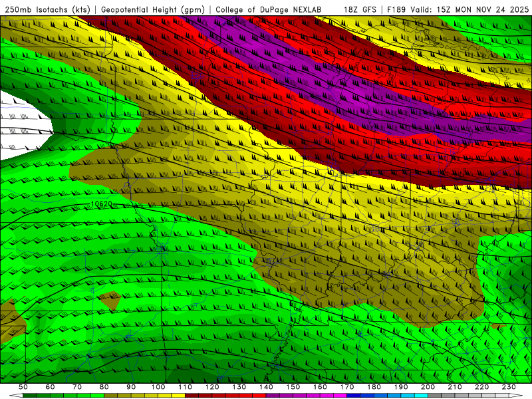This screenshot has height=399, width=532.
Task: Click the 'MON NOV 24 2025' date text
Action: pos(491,9)
